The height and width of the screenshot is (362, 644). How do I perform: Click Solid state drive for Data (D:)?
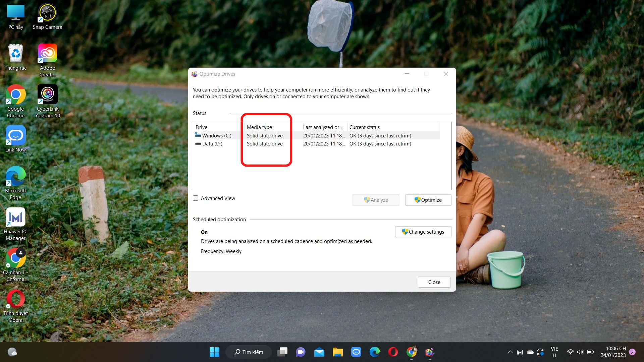265,143
